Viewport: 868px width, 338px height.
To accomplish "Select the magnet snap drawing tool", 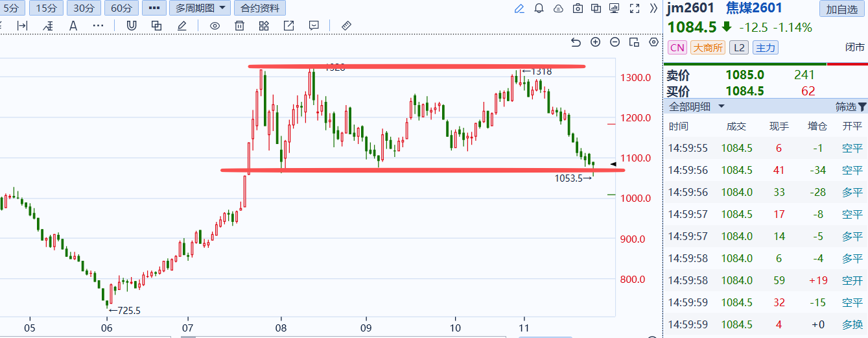I will tap(132, 25).
